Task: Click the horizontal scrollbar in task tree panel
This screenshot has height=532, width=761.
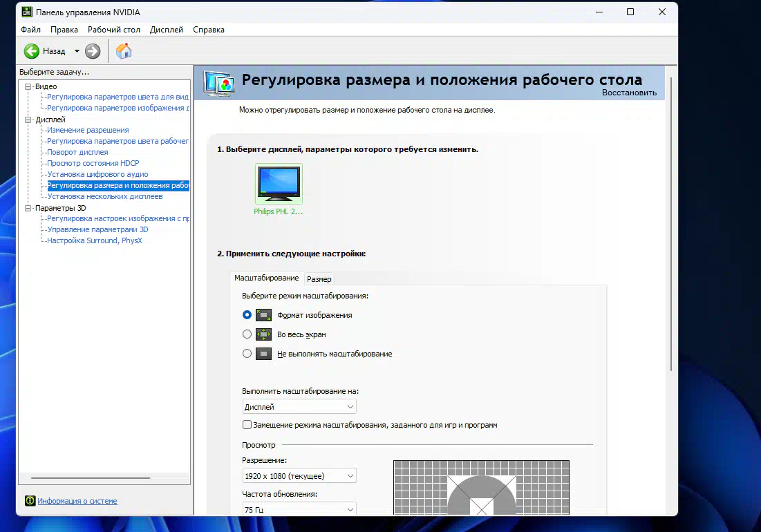Action: click(x=91, y=478)
